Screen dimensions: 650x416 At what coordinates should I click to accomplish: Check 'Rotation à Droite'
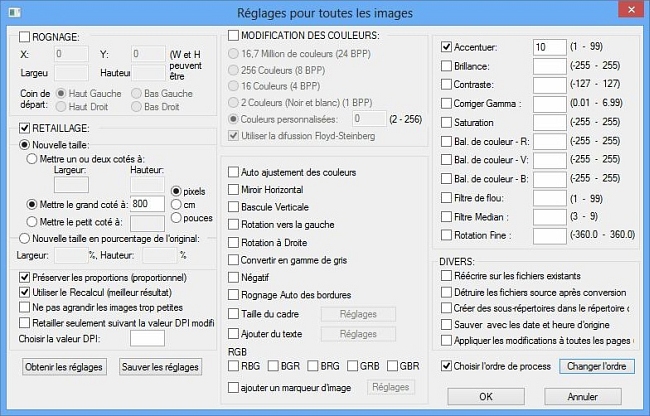coord(233,242)
